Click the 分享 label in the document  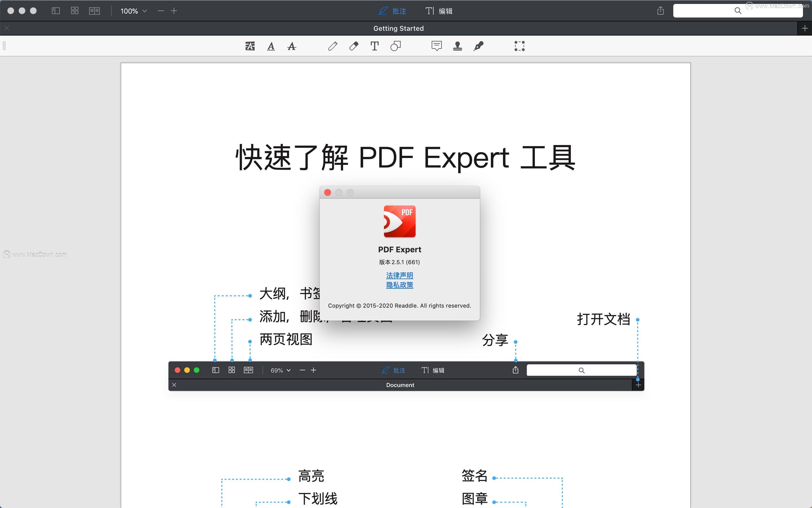click(x=495, y=340)
